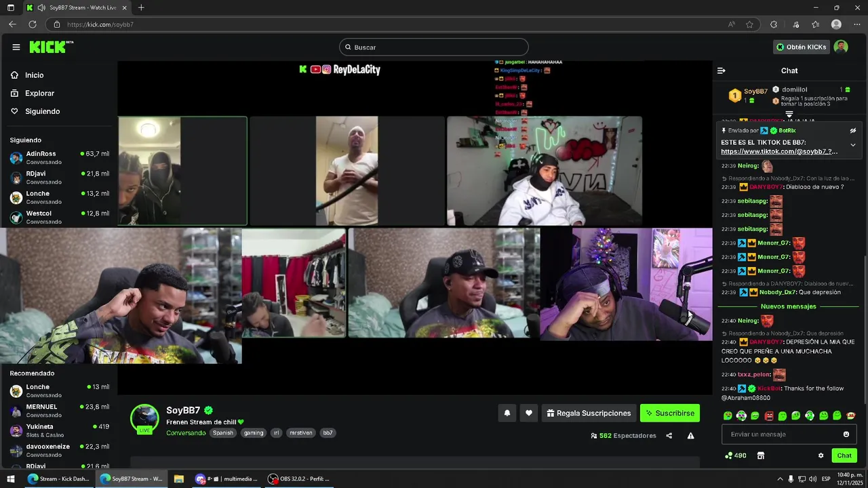The width and height of the screenshot is (868, 488).
Task: Toggle stream notifications bell
Action: point(507,413)
